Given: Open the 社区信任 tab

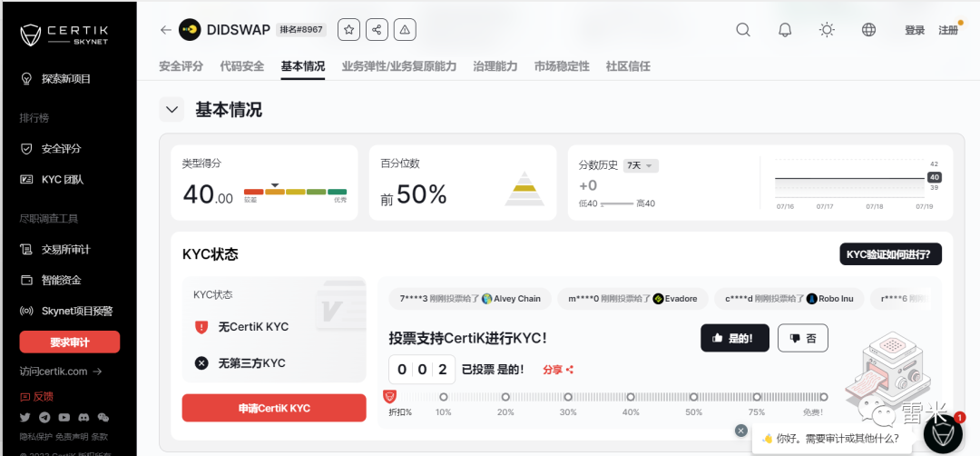Looking at the screenshot, I should (628, 66).
